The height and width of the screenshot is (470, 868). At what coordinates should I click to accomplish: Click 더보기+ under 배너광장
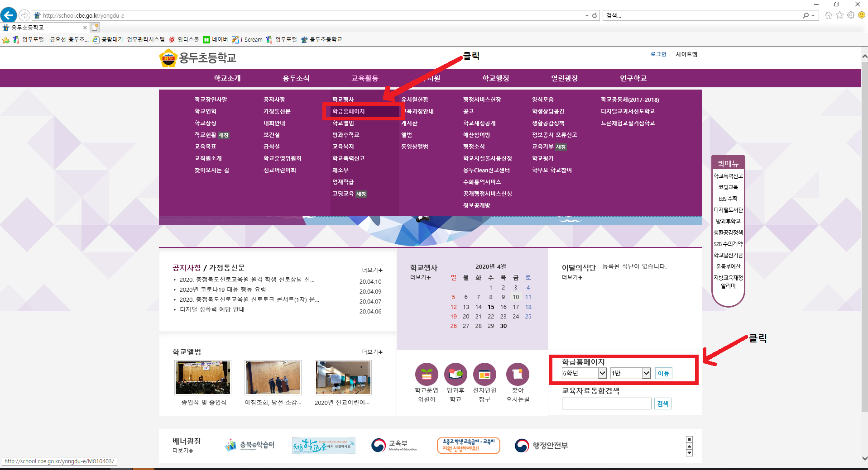182,451
